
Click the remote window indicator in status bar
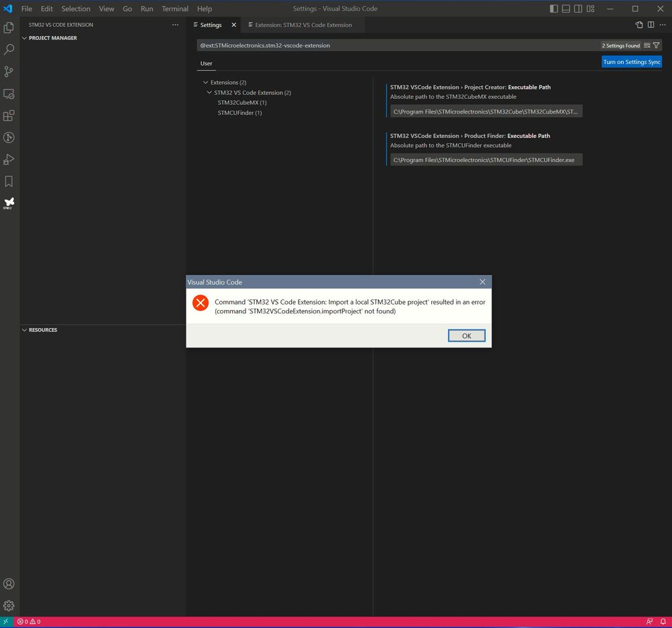click(5, 621)
